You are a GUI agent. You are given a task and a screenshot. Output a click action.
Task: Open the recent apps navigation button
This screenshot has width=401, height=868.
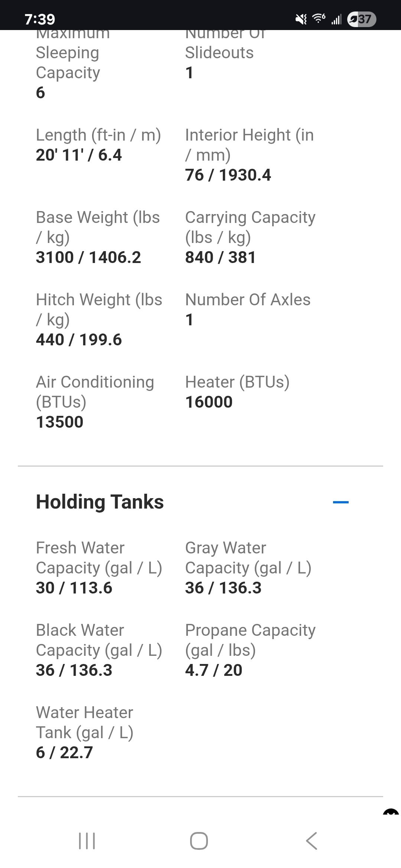click(87, 841)
